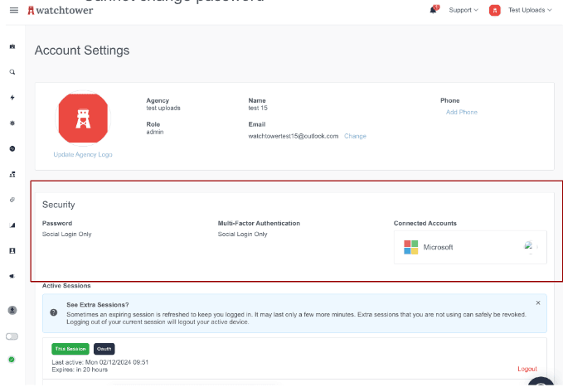The width and height of the screenshot is (563, 392).
Task: Click the green check status icon
Action: click(x=12, y=359)
